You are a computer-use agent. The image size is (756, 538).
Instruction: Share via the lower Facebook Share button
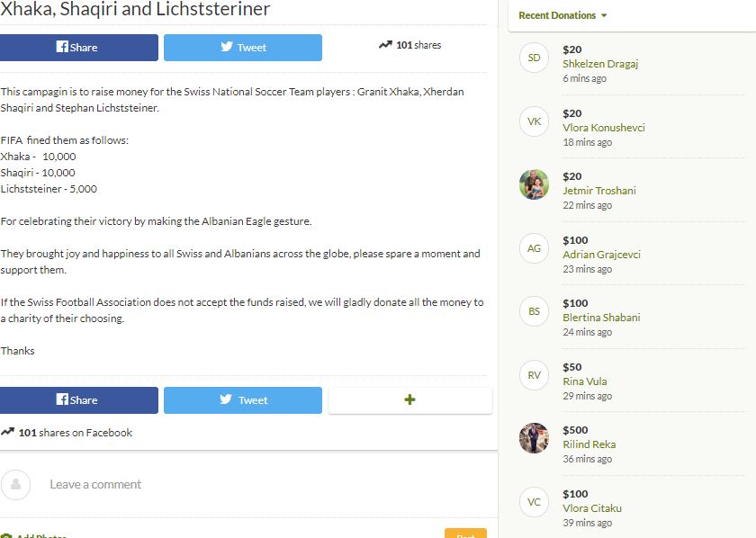(78, 400)
